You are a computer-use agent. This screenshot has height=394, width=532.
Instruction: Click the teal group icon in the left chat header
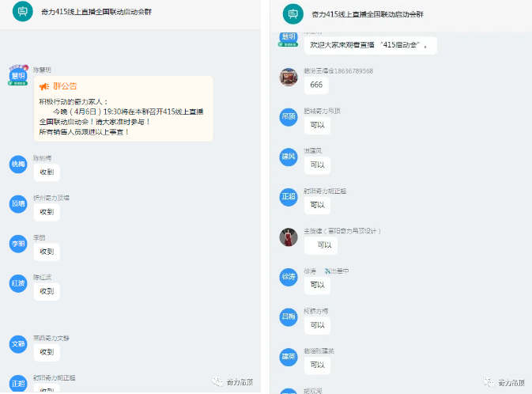coord(22,11)
